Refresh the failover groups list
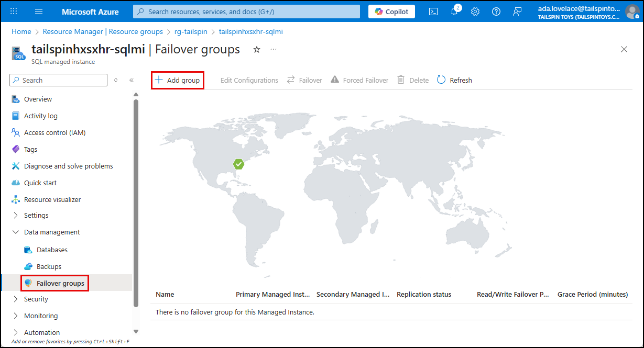This screenshot has height=348, width=644. pos(454,80)
